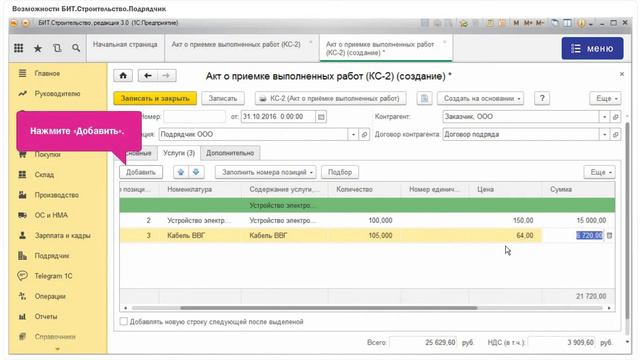The width and height of the screenshot is (640, 360).
Task: Open the report icon next to the KC-2 print button
Action: coord(424,98)
